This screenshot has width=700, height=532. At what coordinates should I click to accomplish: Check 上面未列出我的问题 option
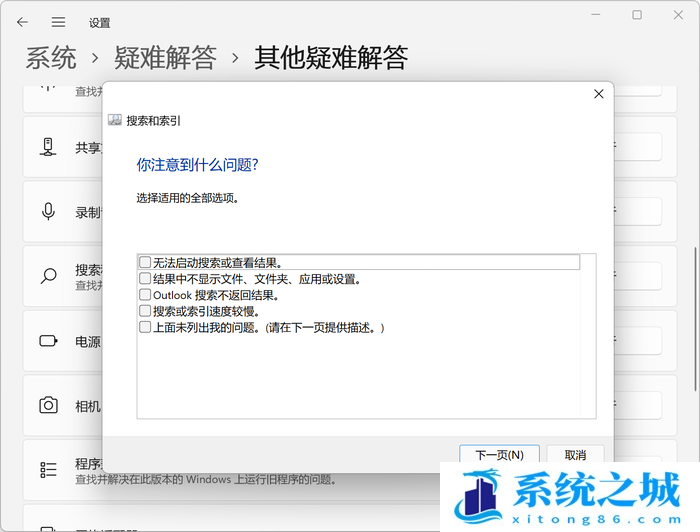click(x=145, y=327)
